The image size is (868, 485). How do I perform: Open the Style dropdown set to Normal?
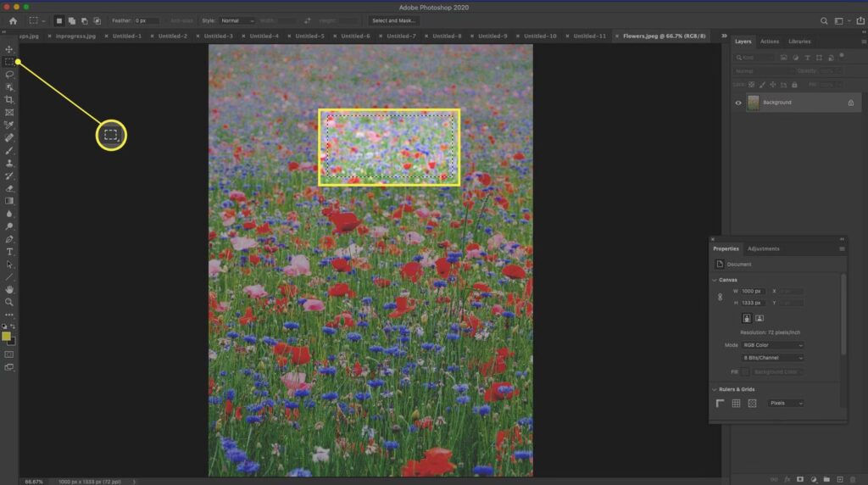237,20
